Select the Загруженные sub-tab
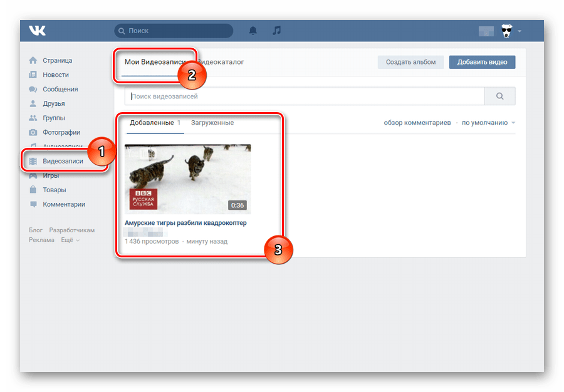This screenshot has width=564, height=392. pos(212,123)
